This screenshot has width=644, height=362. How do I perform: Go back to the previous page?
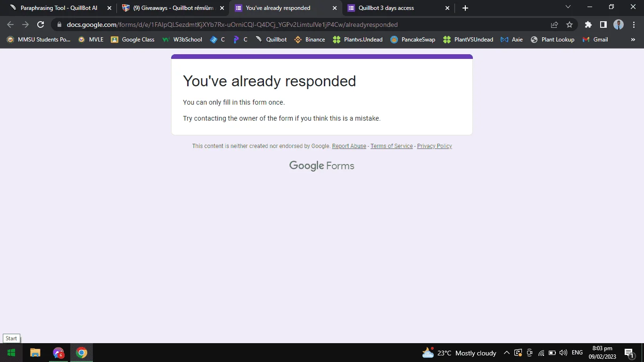click(x=10, y=25)
